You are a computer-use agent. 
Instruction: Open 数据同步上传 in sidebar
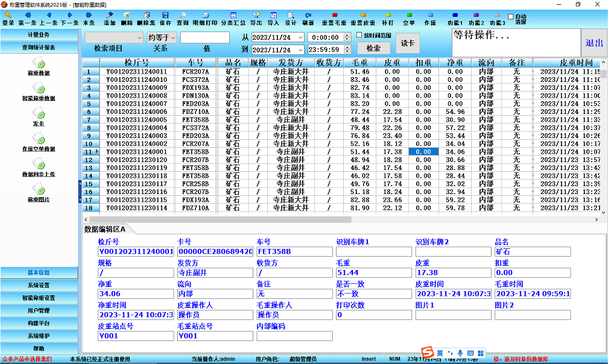[x=39, y=168]
